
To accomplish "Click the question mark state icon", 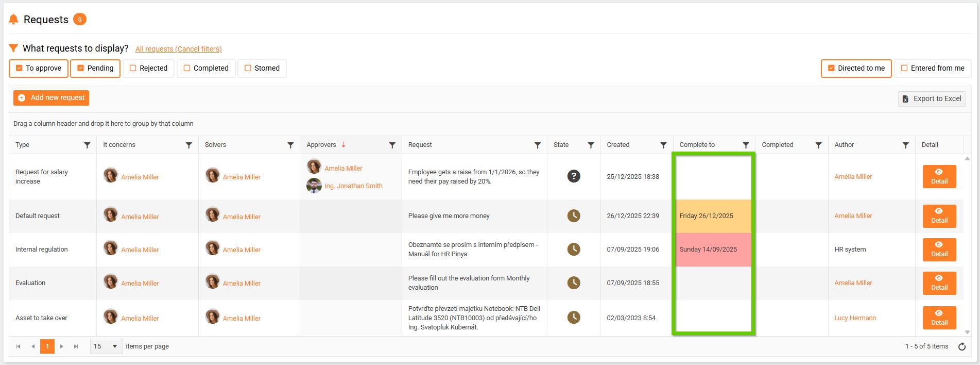I will [574, 176].
